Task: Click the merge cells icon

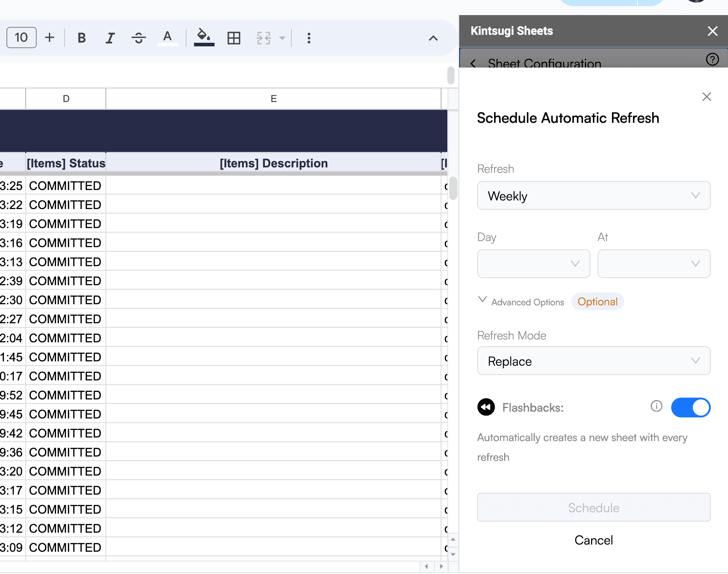Action: click(264, 38)
